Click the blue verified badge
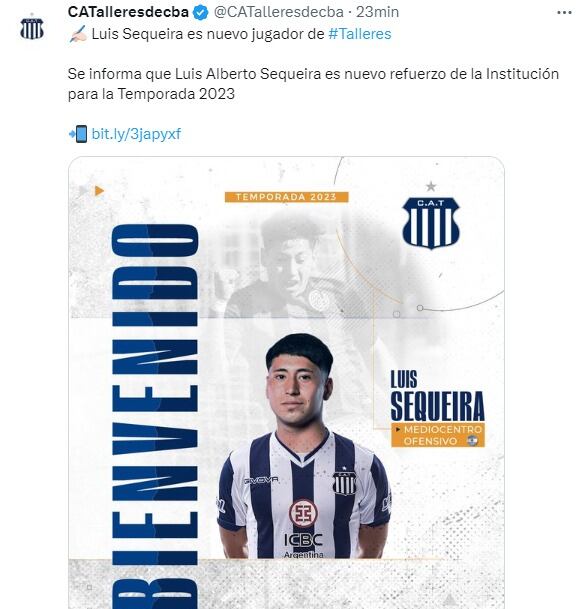Image resolution: width=578 pixels, height=609 pixels. [x=200, y=13]
